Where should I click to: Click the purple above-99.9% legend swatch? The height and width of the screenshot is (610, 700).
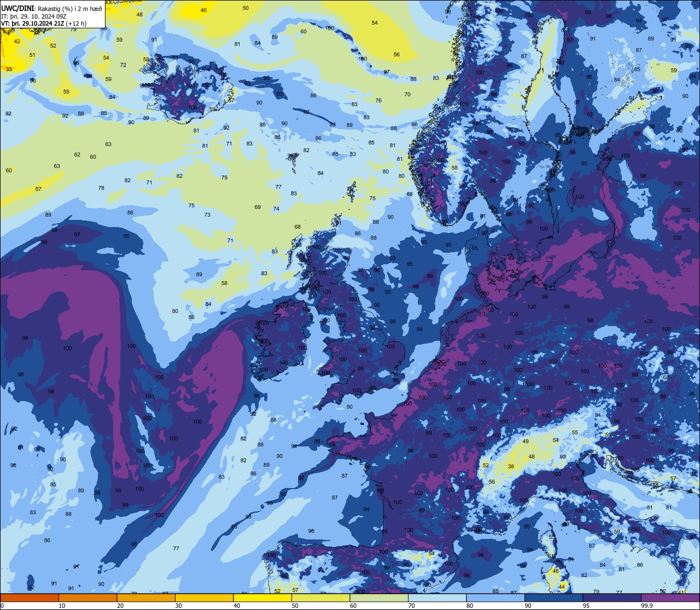tap(670, 597)
